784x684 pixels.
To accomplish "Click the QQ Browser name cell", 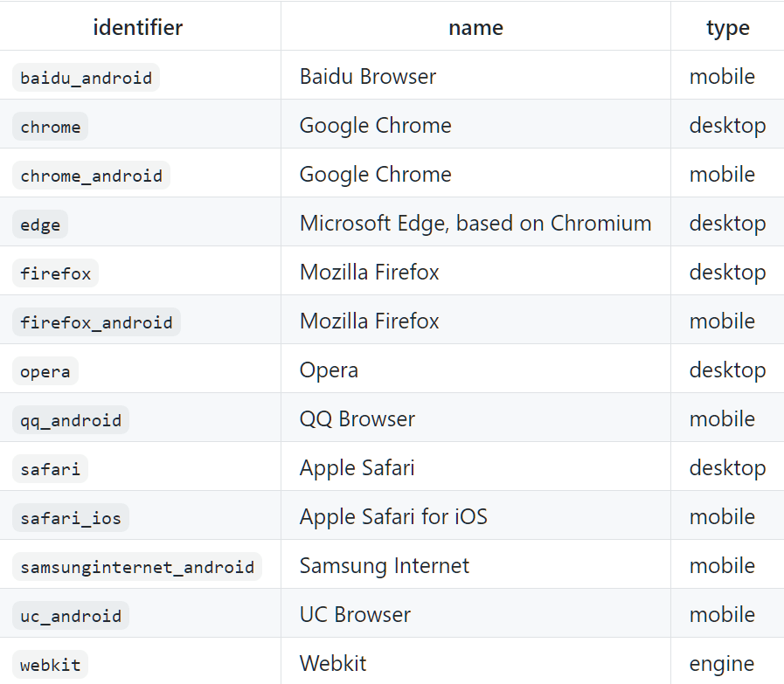I will [x=357, y=419].
